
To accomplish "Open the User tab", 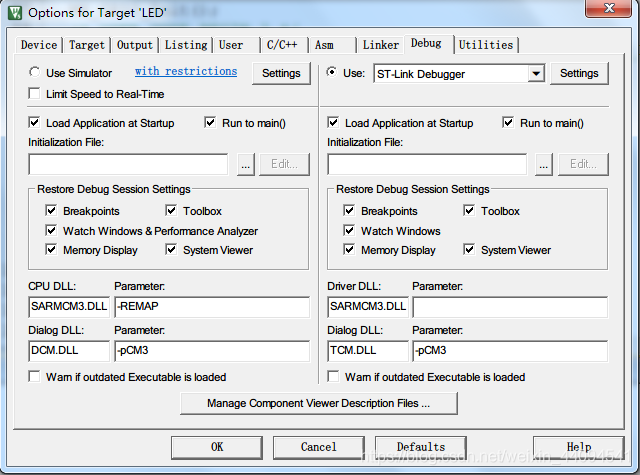I will click(x=236, y=45).
